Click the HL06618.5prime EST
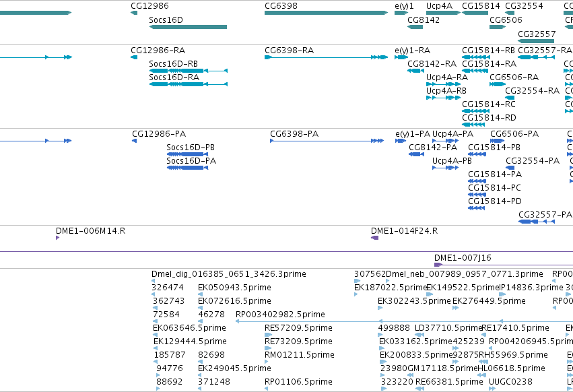This screenshot has width=573, height=392. click(x=481, y=375)
